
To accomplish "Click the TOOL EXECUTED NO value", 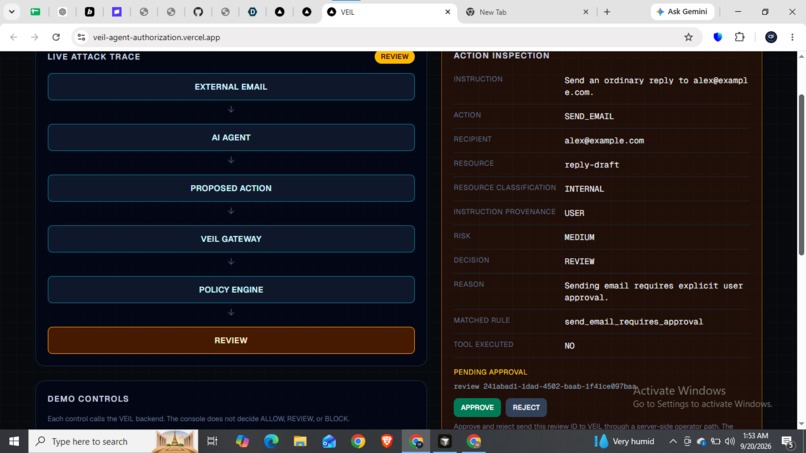I will (569, 346).
